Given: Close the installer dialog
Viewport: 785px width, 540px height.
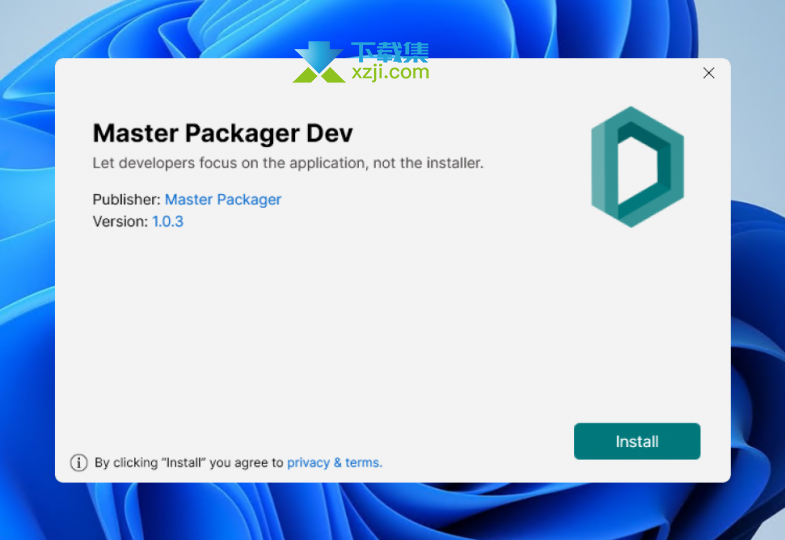Looking at the screenshot, I should tap(708, 73).
